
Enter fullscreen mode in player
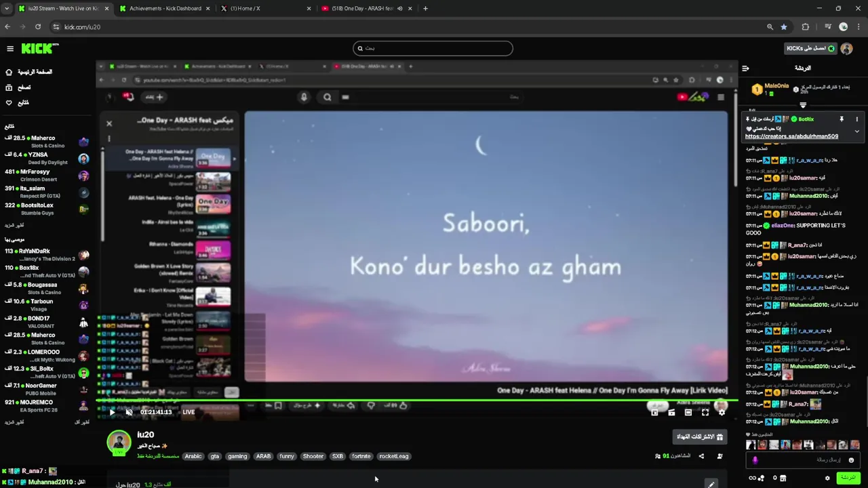705,412
